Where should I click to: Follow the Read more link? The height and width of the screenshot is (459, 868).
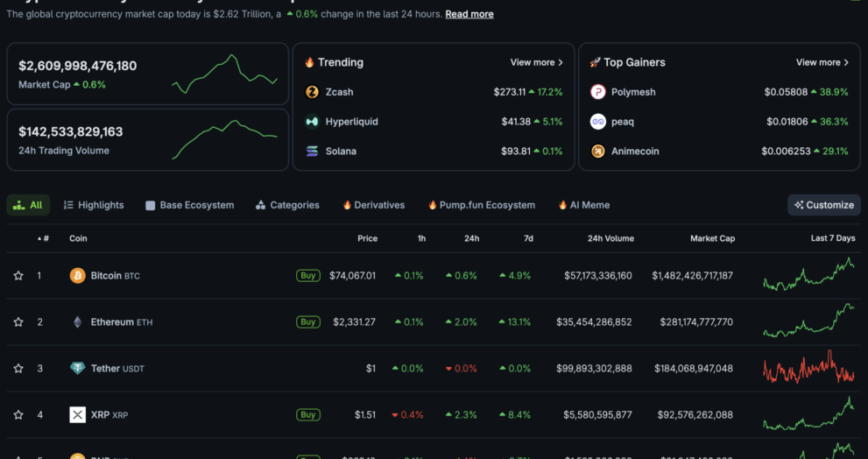click(469, 14)
